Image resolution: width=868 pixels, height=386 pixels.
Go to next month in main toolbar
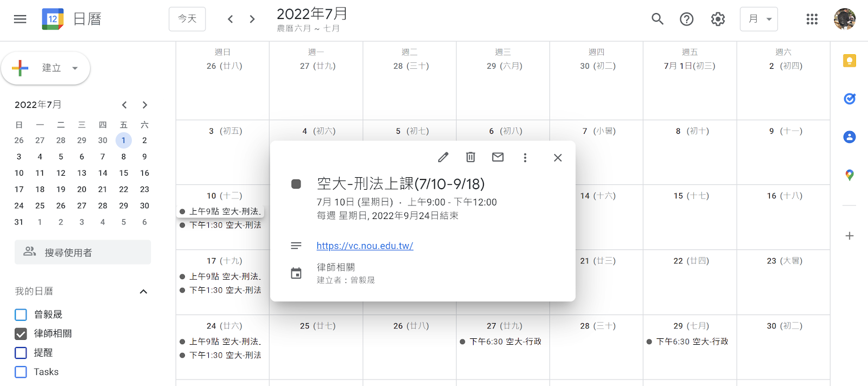pos(252,19)
